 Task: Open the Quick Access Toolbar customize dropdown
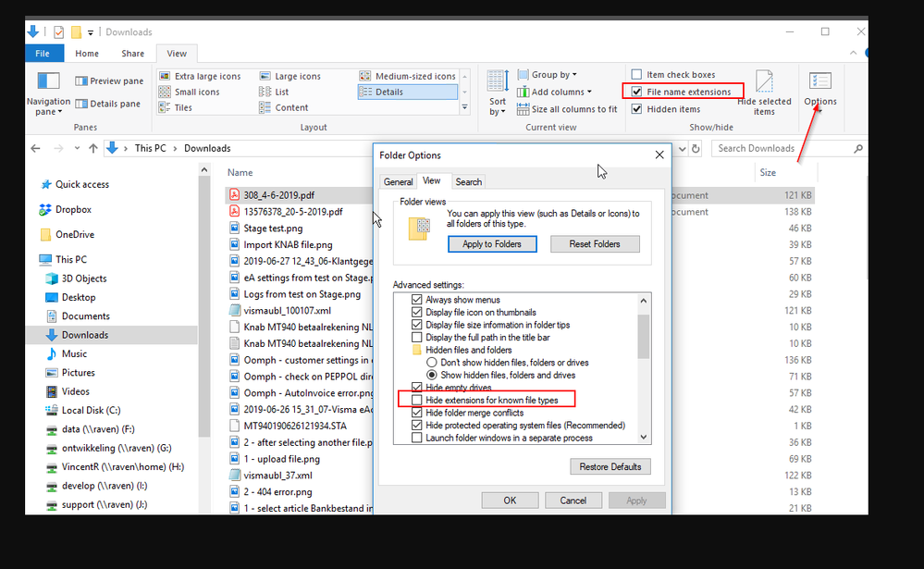coord(90,32)
